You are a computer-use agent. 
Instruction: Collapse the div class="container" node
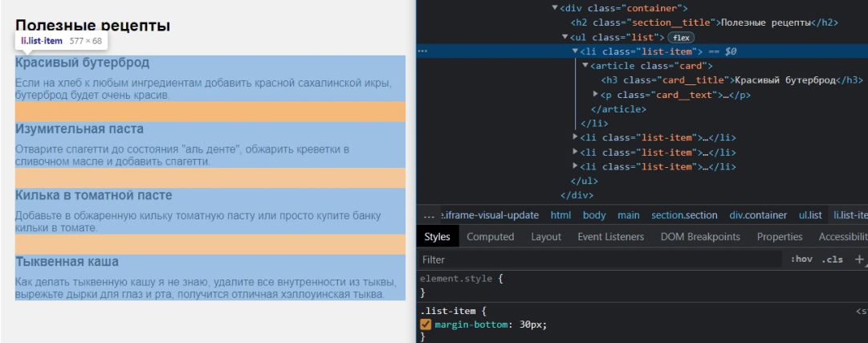tap(554, 8)
